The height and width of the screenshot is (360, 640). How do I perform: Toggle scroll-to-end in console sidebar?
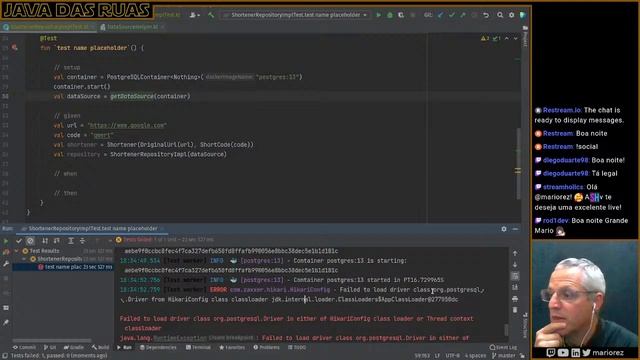[515, 287]
